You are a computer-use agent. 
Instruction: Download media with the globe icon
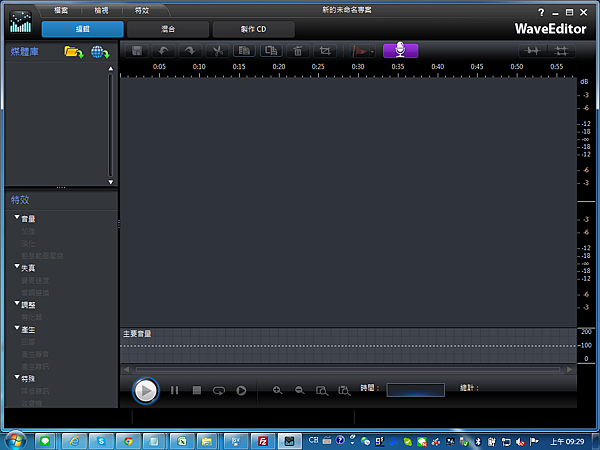point(100,52)
